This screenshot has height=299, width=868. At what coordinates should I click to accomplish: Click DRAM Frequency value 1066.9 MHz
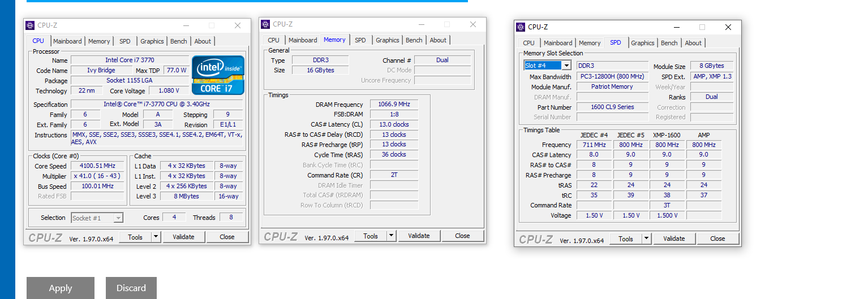pos(394,104)
